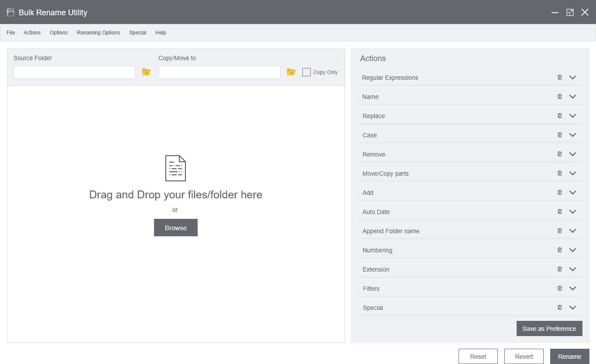Open the Help menu
This screenshot has width=596, height=364.
[161, 33]
